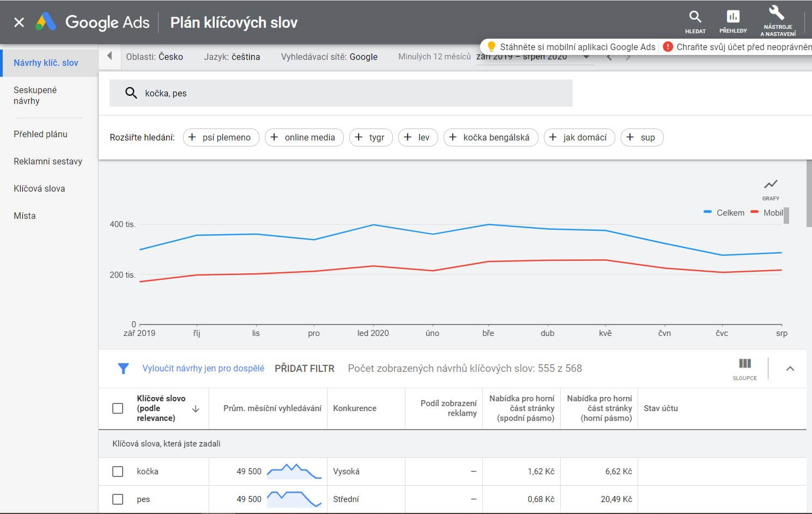Sort by keyword relevance using the down arrow
The width and height of the screenshot is (812, 514).
click(196, 409)
